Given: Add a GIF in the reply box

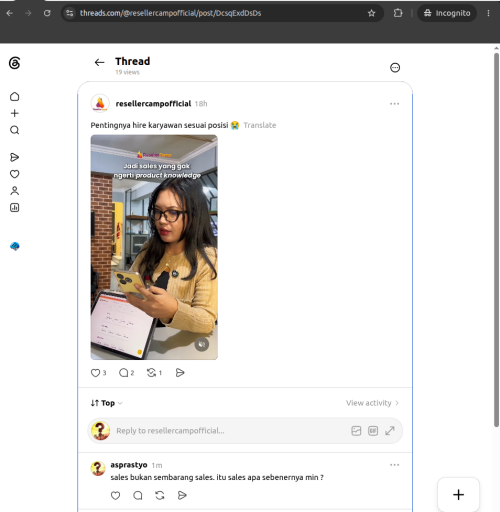Looking at the screenshot, I should tap(373, 431).
